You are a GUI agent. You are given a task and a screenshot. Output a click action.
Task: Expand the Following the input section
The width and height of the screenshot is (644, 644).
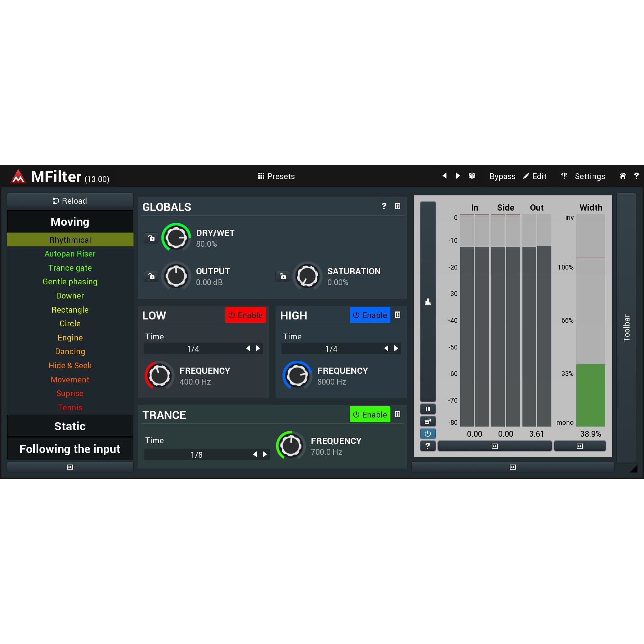(x=70, y=449)
